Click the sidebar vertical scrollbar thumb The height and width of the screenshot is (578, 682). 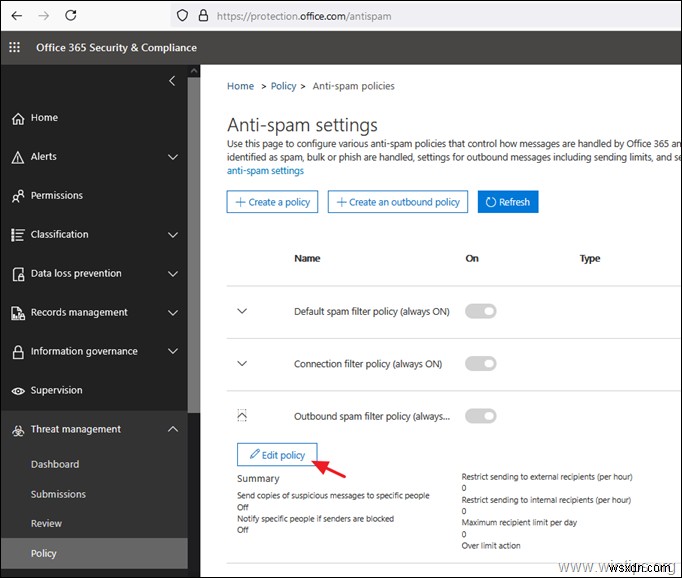pos(194,244)
